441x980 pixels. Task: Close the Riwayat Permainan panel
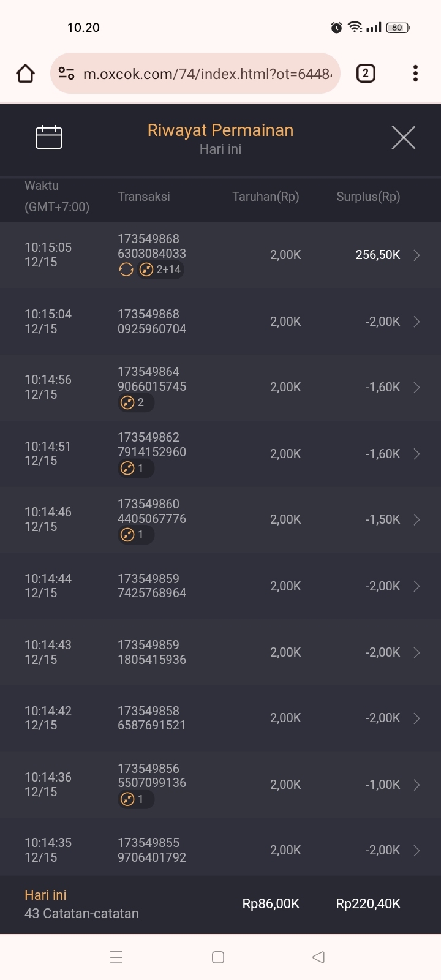click(403, 138)
